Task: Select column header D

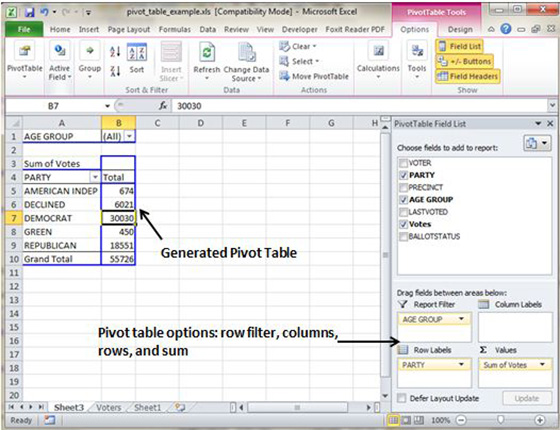Action: [x=201, y=123]
